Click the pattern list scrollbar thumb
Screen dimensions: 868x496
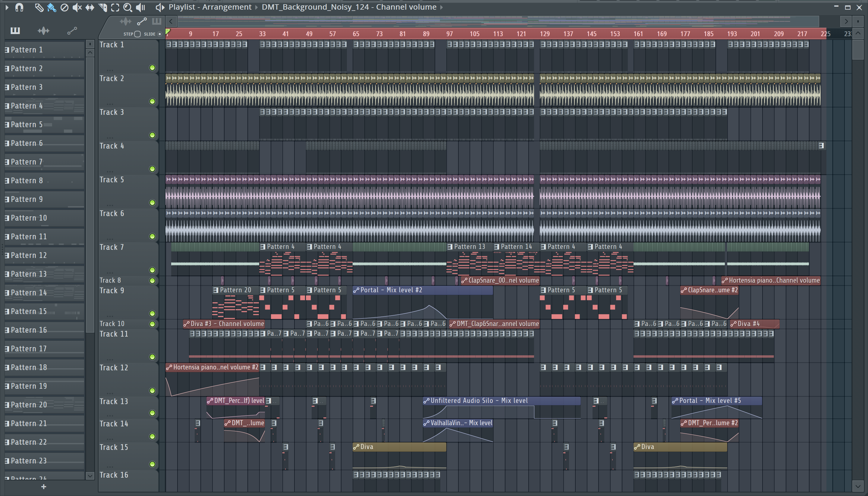[90, 195]
